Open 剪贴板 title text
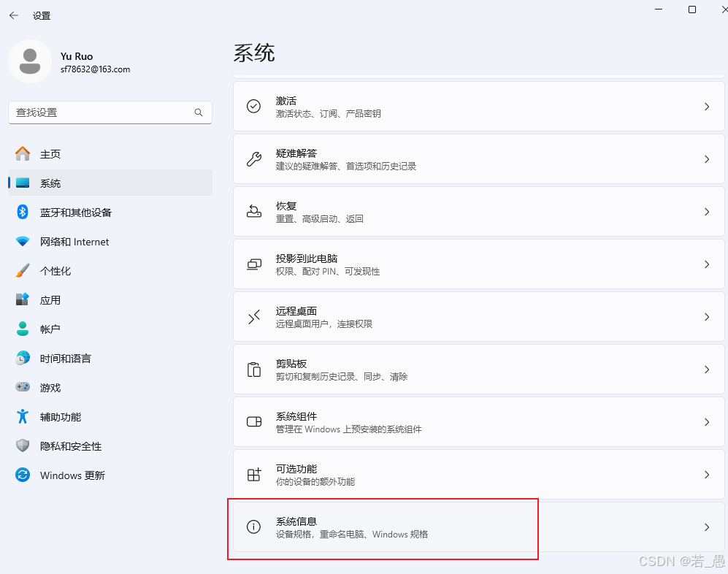728x574 pixels. point(291,364)
